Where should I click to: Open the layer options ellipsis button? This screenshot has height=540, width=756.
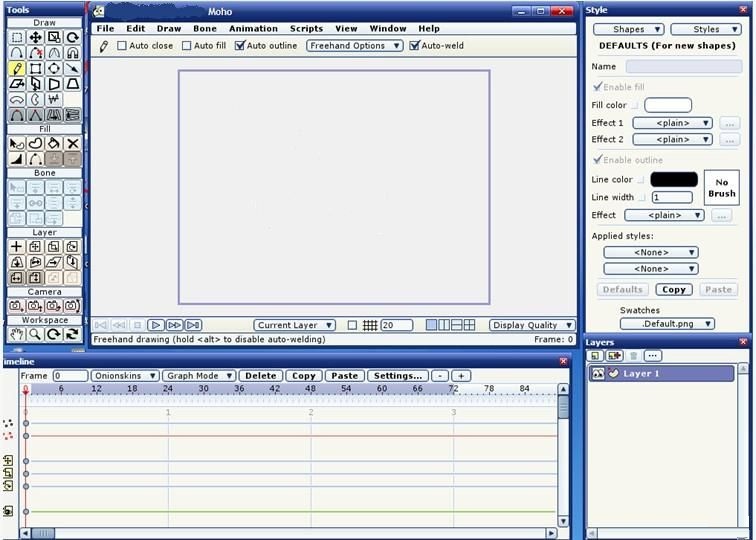coord(652,356)
